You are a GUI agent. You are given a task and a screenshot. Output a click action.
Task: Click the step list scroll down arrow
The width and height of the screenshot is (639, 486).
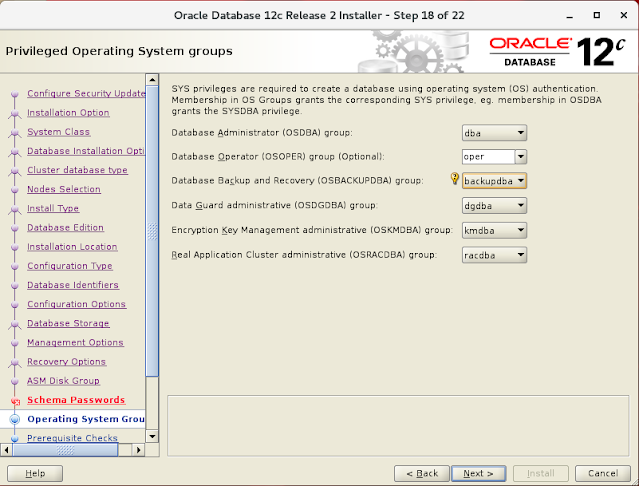152,437
